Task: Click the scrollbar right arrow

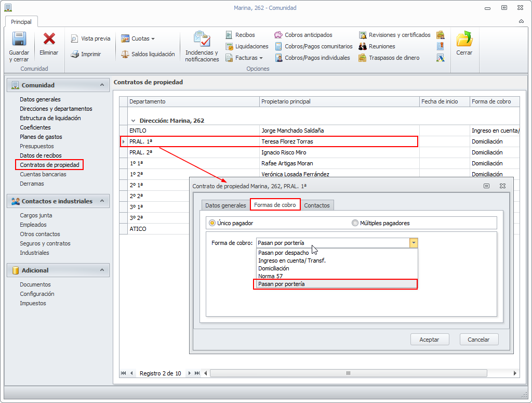Action: [x=515, y=373]
